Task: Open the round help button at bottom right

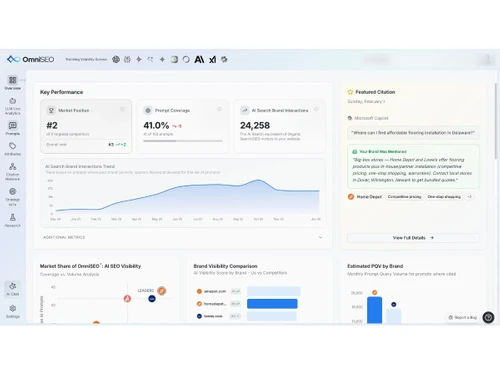Action: (x=488, y=317)
